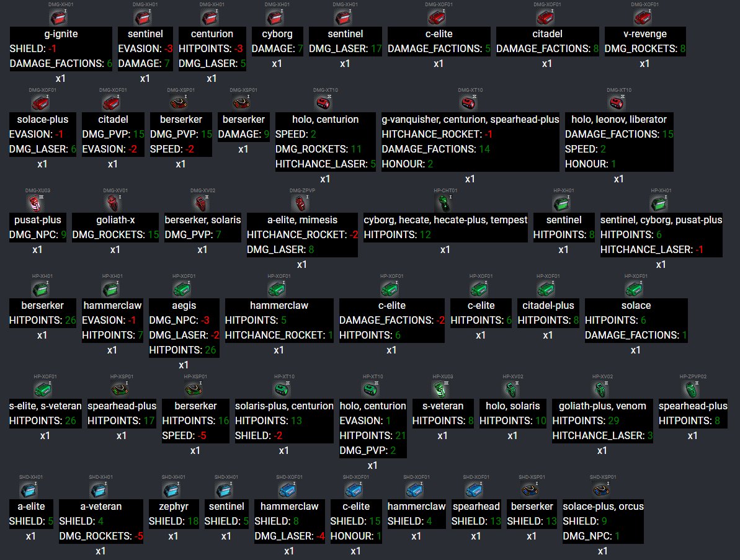This screenshot has height=560, width=740.
Task: Select the HP-ZPVP02 spearhead-plus icon
Action: (692, 389)
